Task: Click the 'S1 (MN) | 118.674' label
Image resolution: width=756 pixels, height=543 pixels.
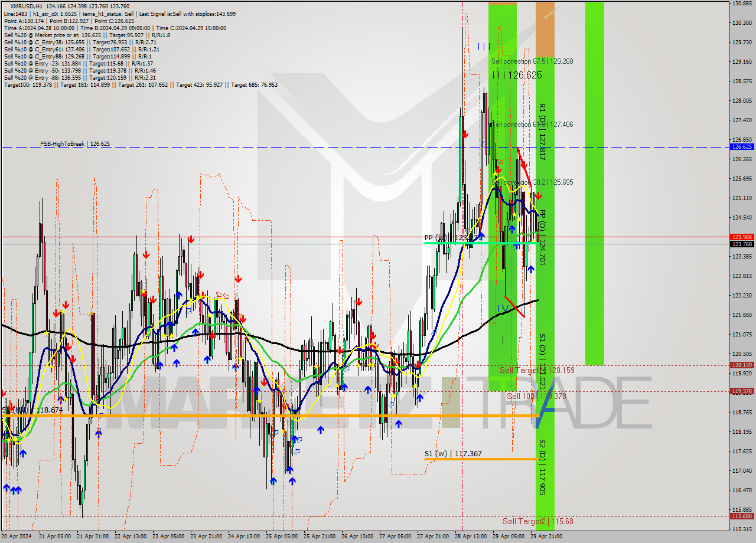Action: tap(32, 410)
